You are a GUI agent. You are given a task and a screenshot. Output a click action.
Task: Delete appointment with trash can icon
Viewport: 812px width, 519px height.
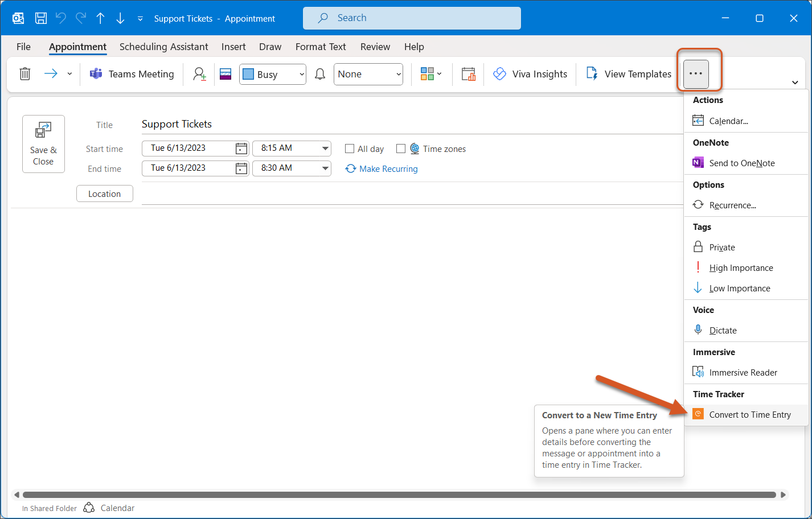(x=25, y=74)
